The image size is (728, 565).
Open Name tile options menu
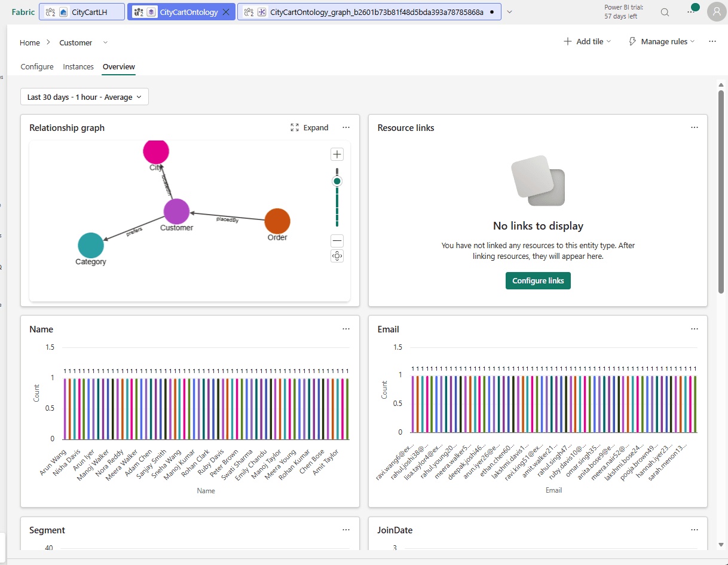pyautogui.click(x=346, y=329)
